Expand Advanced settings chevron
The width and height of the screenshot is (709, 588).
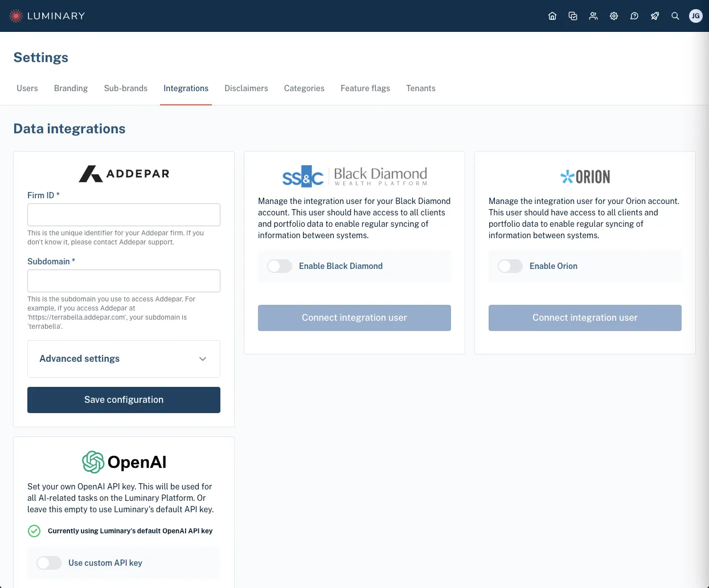(x=203, y=359)
